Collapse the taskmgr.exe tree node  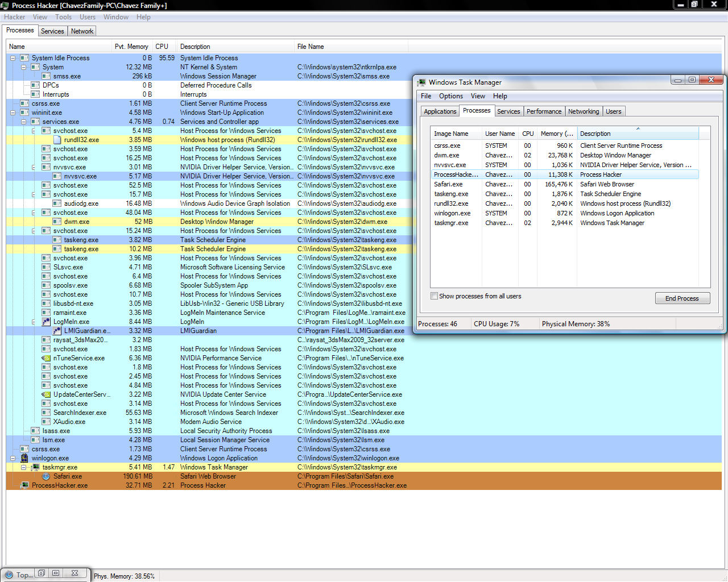click(24, 467)
